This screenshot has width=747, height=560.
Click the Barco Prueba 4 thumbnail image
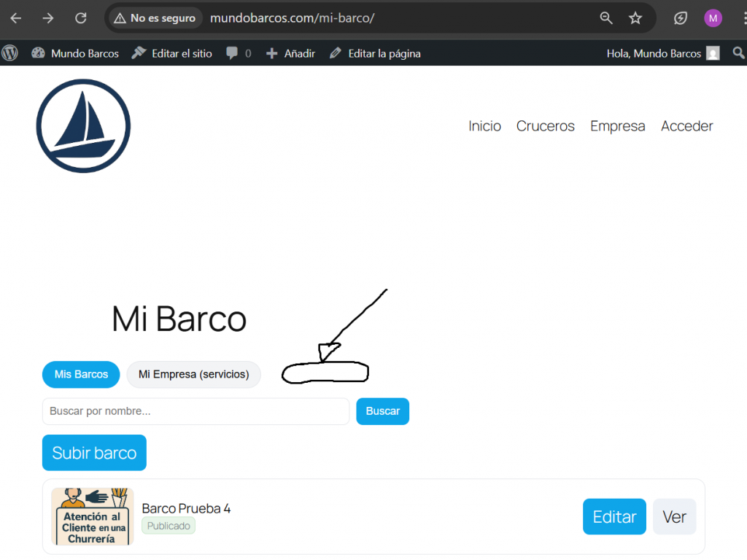pos(92,516)
